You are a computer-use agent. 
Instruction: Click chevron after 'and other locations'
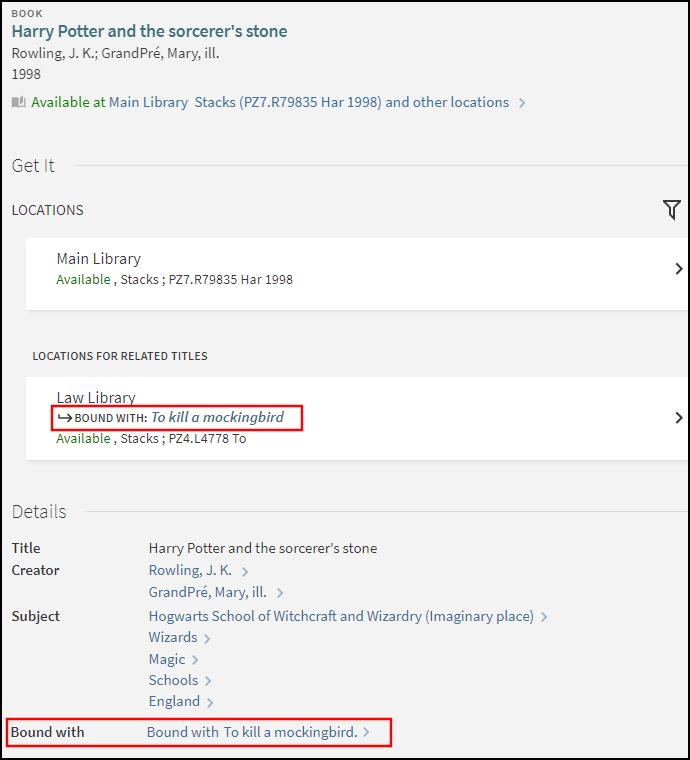(x=523, y=103)
